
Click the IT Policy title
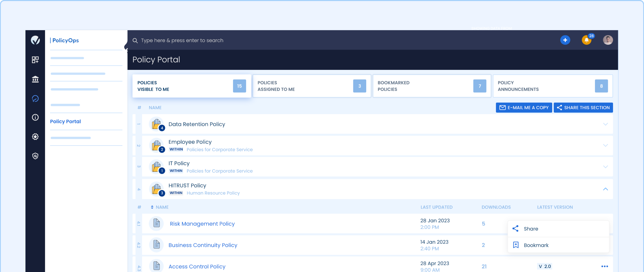pos(179,163)
